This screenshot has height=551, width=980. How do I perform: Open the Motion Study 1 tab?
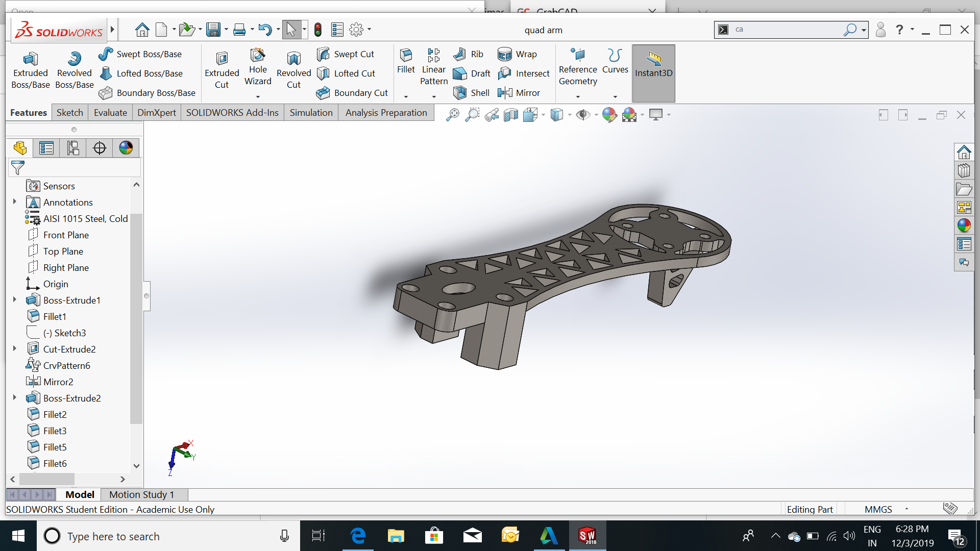pyautogui.click(x=141, y=494)
